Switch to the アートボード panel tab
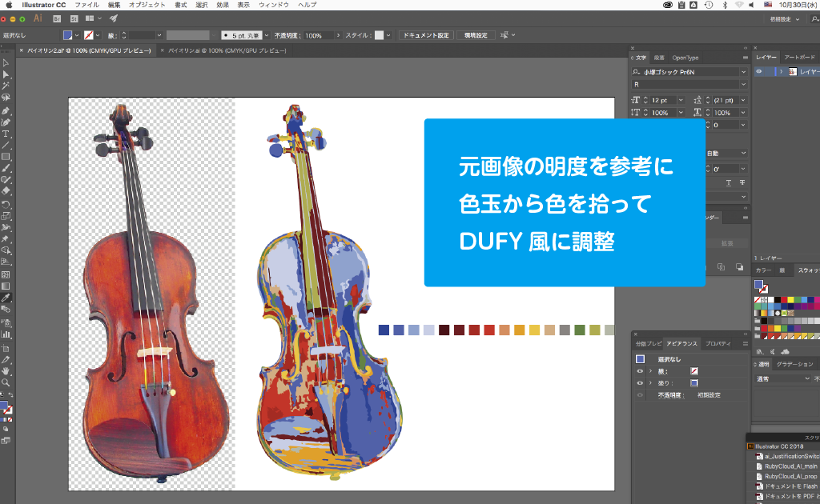The width and height of the screenshot is (820, 504). (799, 58)
